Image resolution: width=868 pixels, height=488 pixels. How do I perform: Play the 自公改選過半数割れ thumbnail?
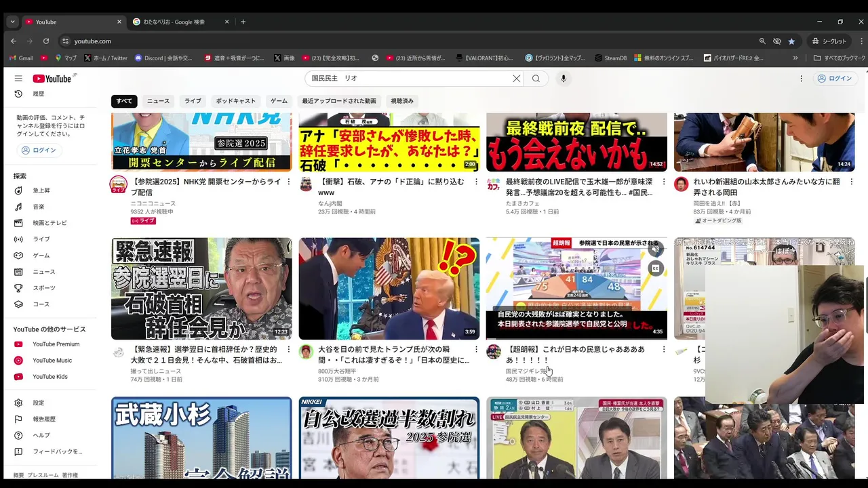(x=389, y=438)
